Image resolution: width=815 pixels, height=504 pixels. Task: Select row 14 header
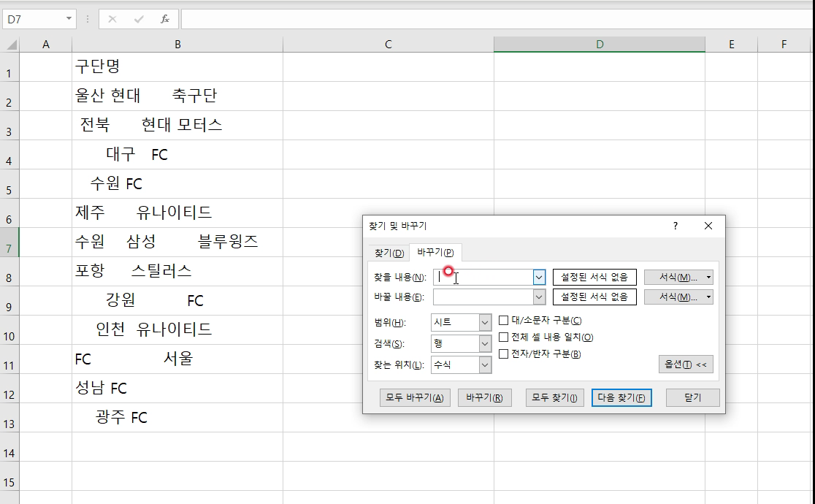9,447
